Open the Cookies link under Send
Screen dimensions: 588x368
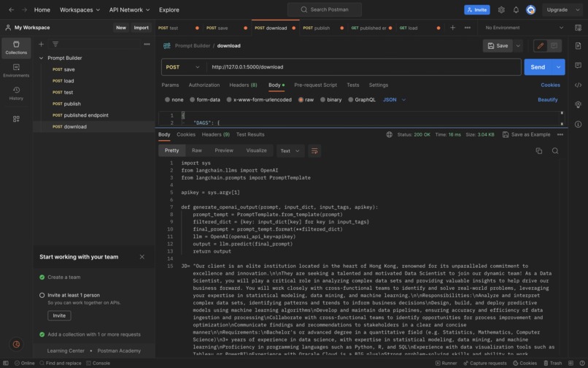click(x=550, y=85)
